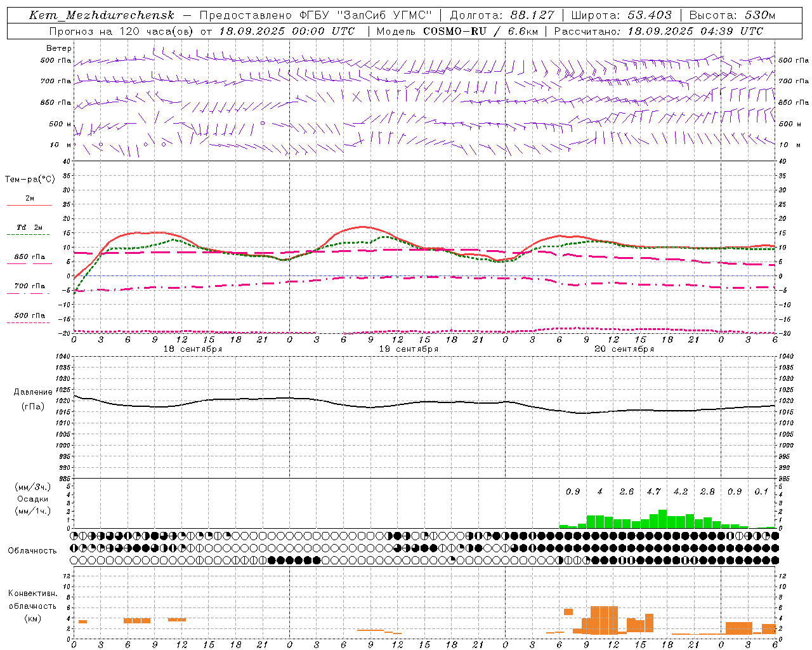Select the Тем-ра(°C) temperature axis label
This screenshot has height=650, width=812.
[30, 180]
